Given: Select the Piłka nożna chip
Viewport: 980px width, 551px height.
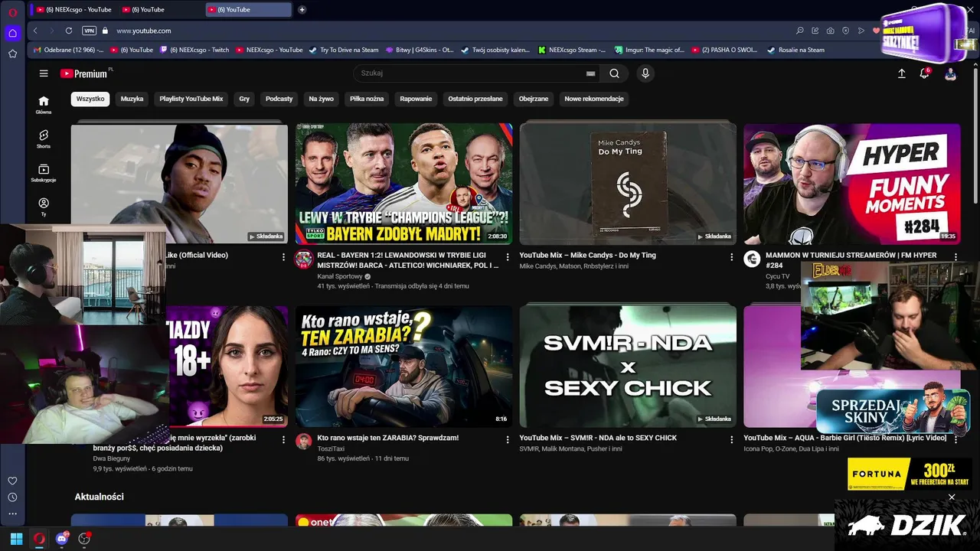Looking at the screenshot, I should [x=367, y=99].
